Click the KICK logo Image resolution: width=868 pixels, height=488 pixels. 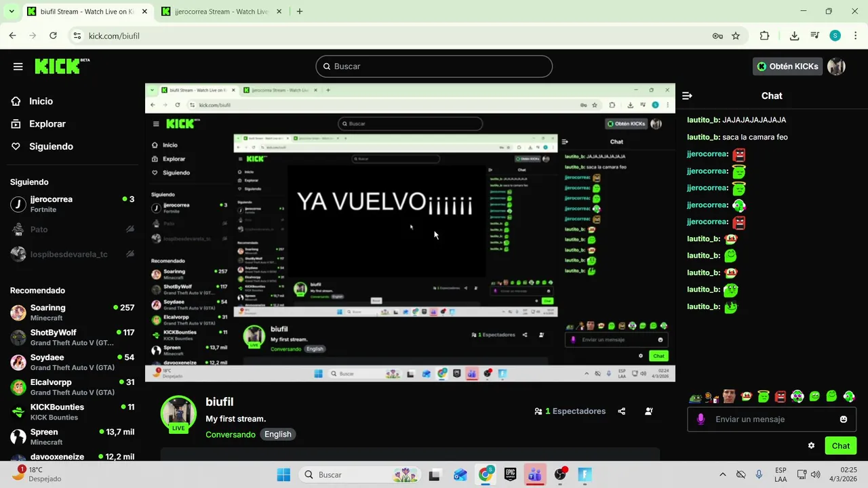[x=62, y=66]
